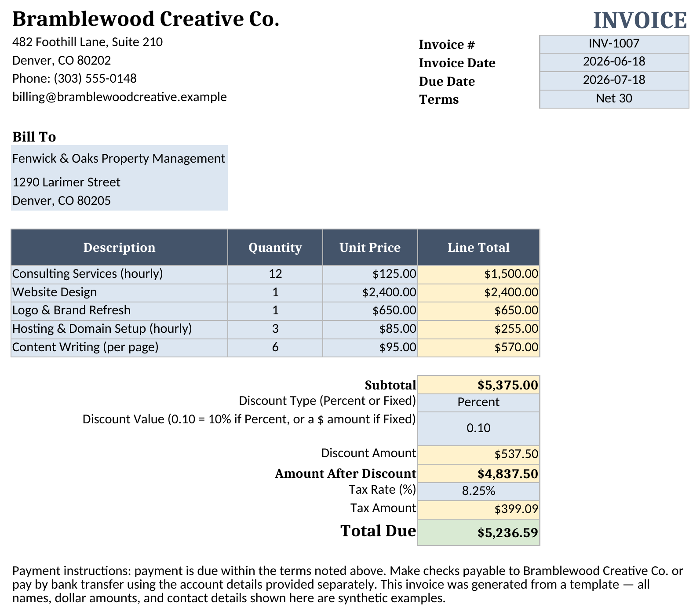Click the Discount Type label

327,401
